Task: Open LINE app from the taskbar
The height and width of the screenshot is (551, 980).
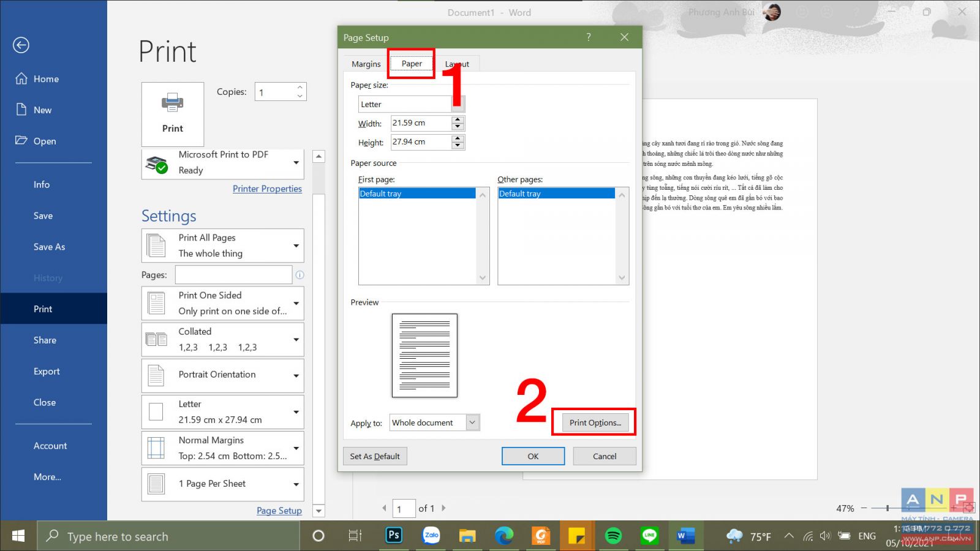Action: point(649,536)
